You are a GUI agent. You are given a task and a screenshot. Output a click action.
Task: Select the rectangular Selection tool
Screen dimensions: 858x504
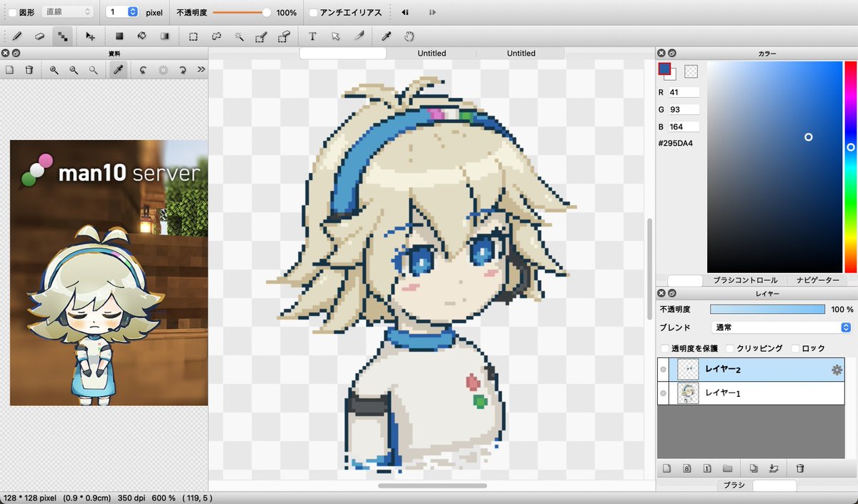pos(193,36)
